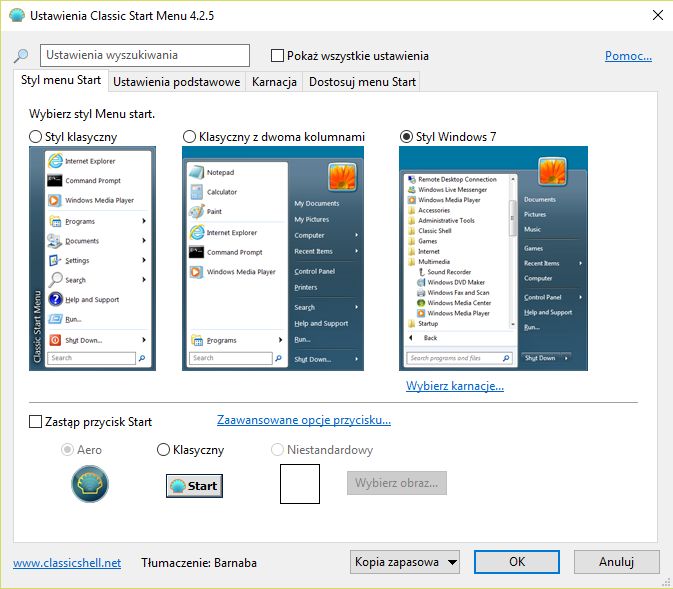Select Styl klasyczny radio button
Image resolution: width=673 pixels, height=589 pixels.
[35, 137]
